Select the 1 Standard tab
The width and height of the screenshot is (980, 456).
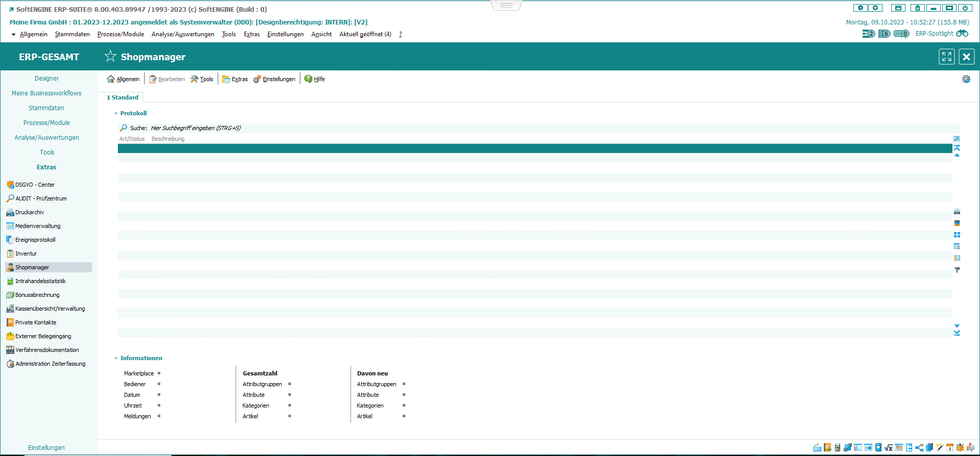(122, 97)
